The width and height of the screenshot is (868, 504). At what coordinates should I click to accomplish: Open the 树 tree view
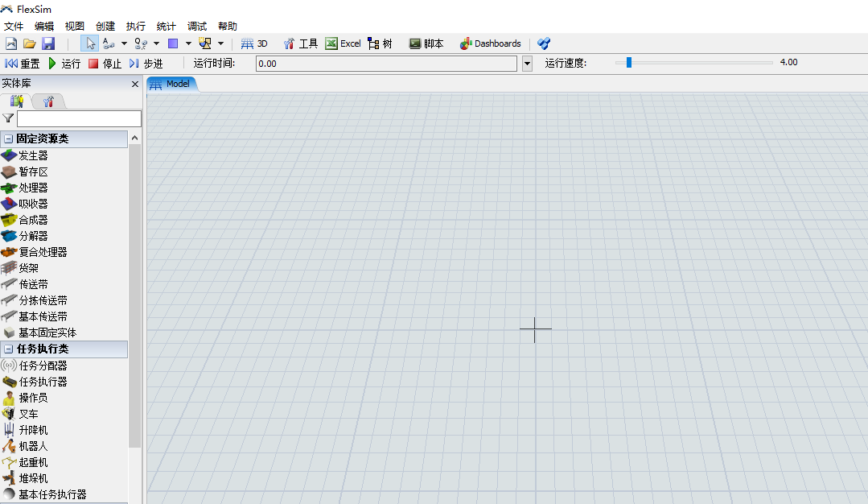click(380, 43)
